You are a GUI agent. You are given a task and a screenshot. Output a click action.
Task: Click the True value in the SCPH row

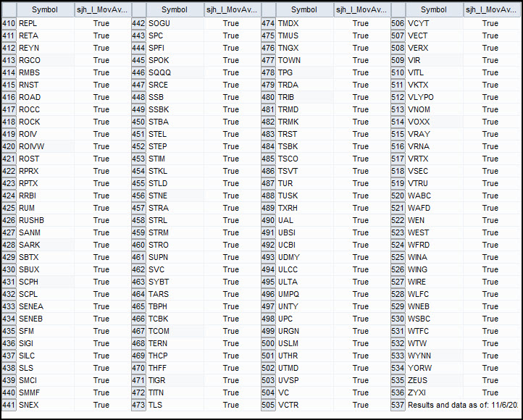point(101,282)
